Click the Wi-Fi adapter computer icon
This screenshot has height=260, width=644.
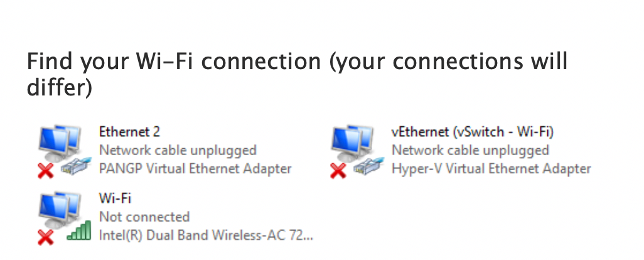(60, 210)
